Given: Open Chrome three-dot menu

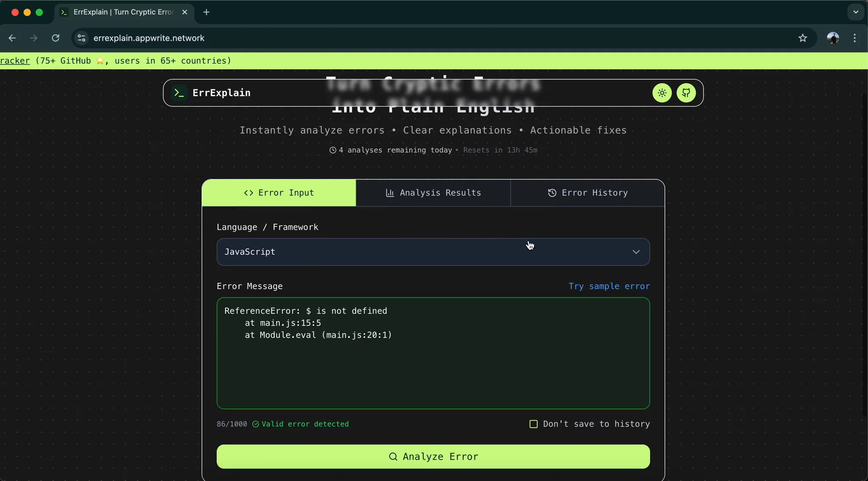Looking at the screenshot, I should tap(855, 38).
